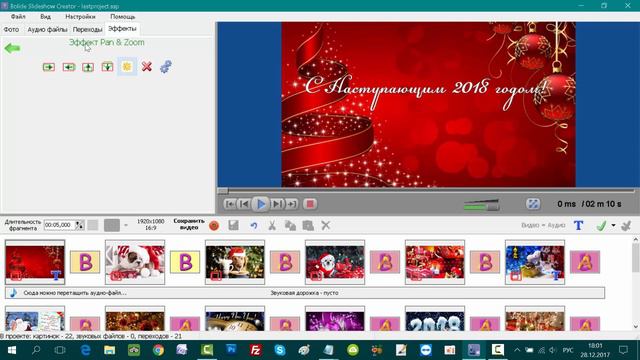
Task: Click pink A transition after Santa dog slide
Action: tap(385, 262)
